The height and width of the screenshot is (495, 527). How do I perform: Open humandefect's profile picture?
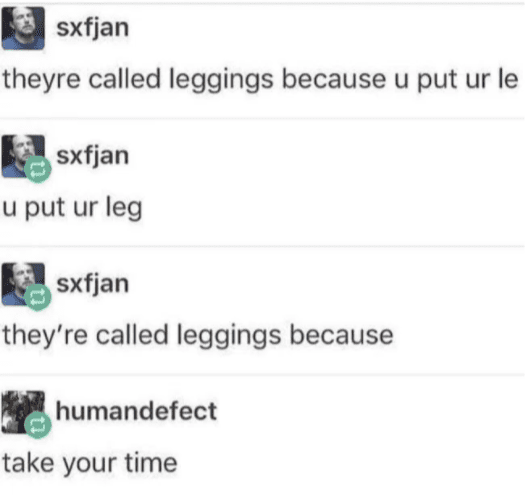tap(23, 412)
